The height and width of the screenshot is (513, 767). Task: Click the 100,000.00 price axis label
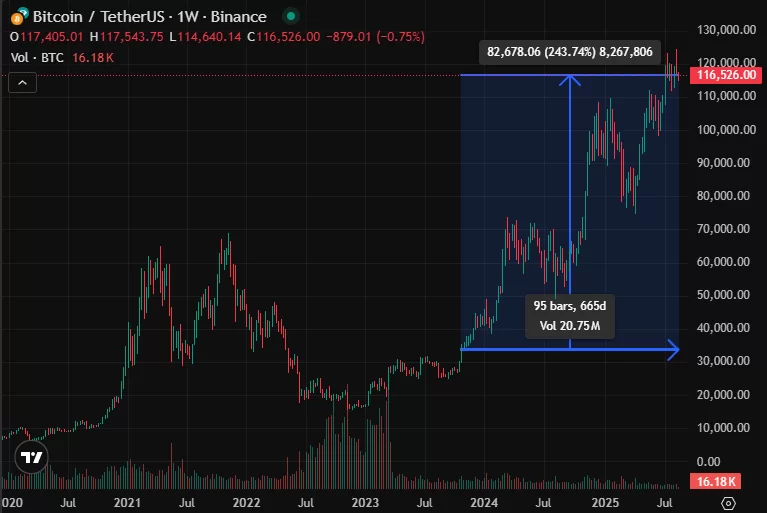coord(726,130)
